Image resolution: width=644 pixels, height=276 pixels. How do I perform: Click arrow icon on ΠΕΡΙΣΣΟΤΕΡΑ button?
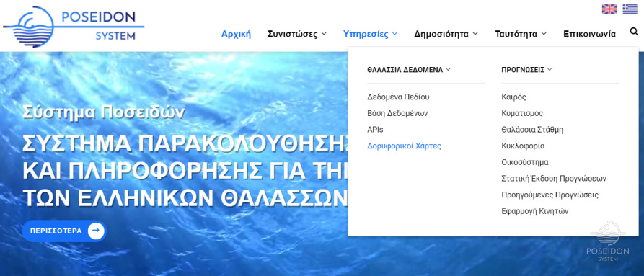(96, 231)
